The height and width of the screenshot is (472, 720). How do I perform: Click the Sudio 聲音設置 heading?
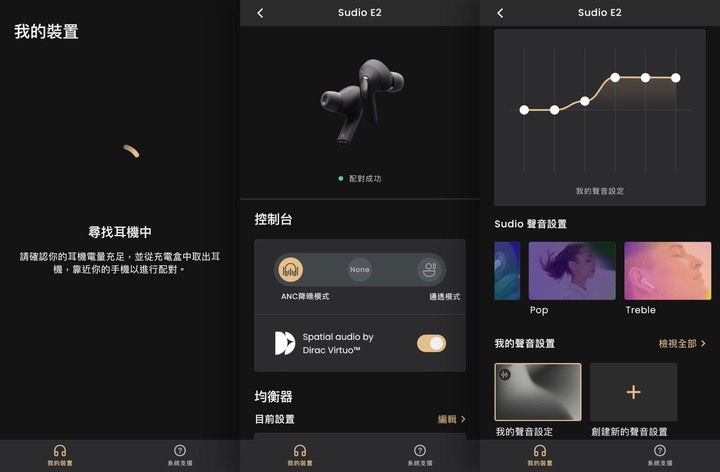click(530, 224)
